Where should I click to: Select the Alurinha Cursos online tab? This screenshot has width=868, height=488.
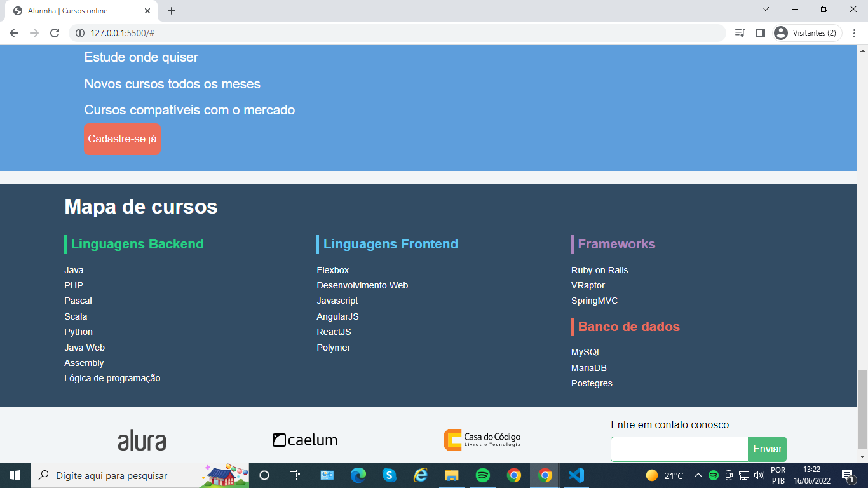tap(81, 11)
